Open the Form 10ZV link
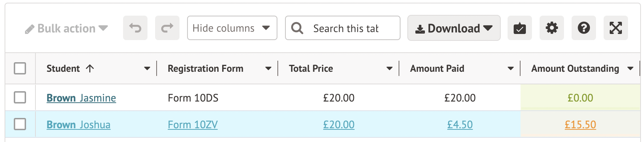Image resolution: width=644 pixels, height=142 pixels. (x=193, y=125)
